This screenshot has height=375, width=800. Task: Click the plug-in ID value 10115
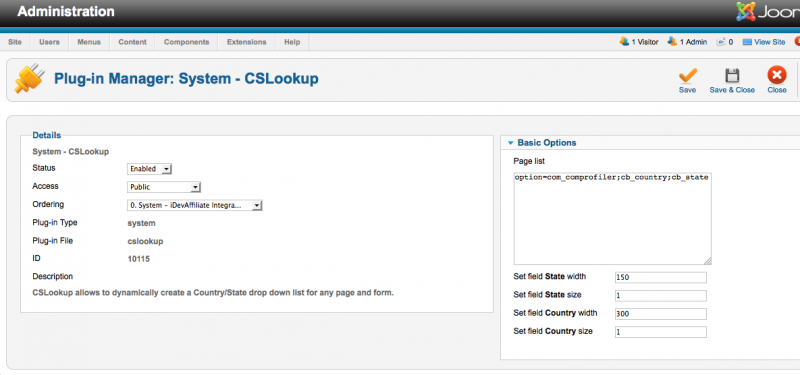(x=139, y=259)
